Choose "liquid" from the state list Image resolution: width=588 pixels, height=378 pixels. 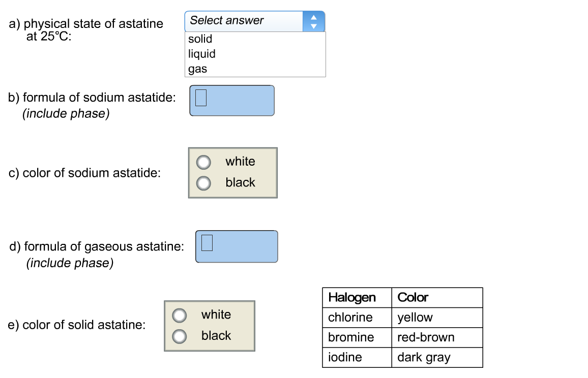click(x=202, y=54)
